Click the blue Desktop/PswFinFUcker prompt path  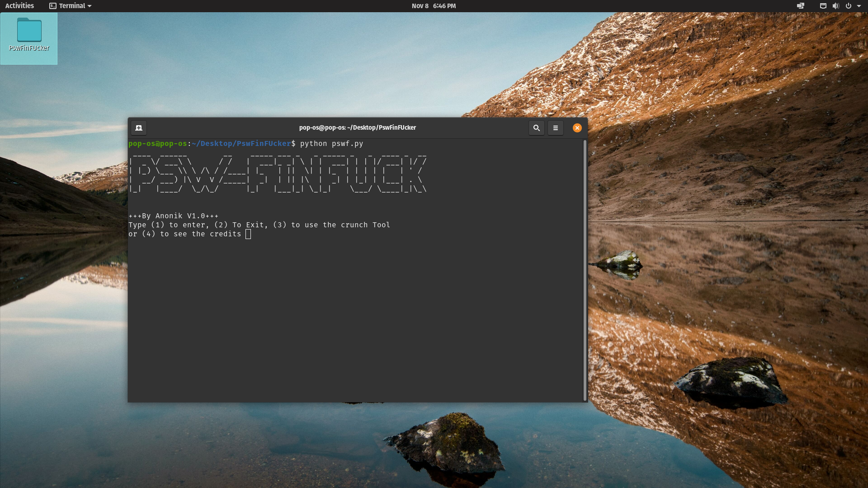tap(241, 144)
